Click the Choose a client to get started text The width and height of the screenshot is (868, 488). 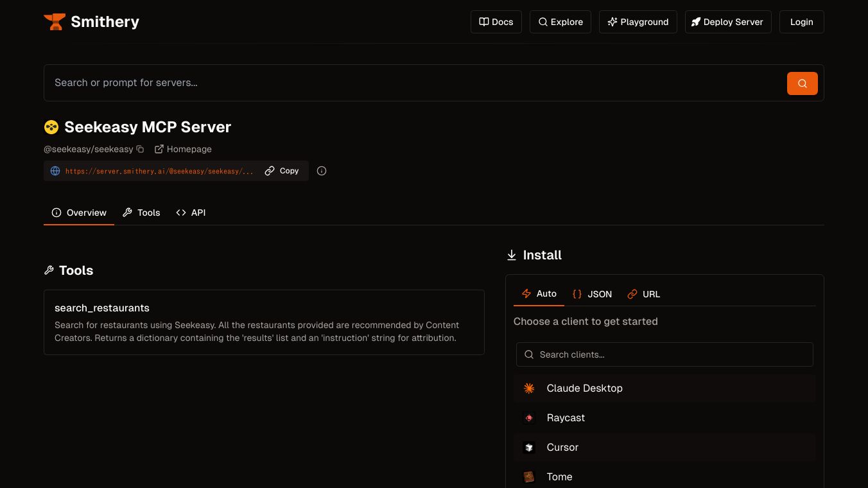point(586,322)
